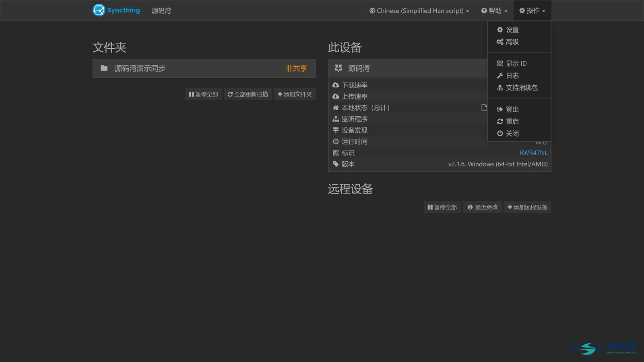This screenshot has height=362, width=644.
Task: Click 暂停全部 button under remote devices
Action: click(442, 207)
